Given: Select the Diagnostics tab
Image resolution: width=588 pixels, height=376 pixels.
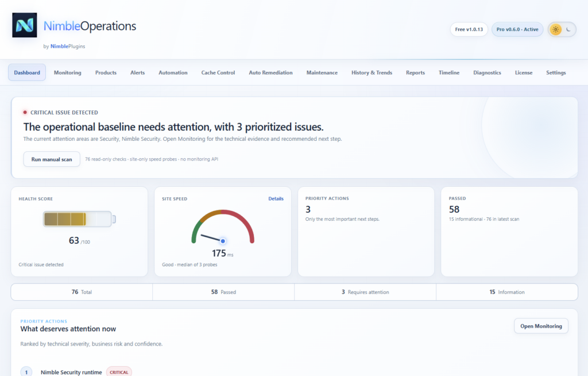Looking at the screenshot, I should (x=487, y=72).
